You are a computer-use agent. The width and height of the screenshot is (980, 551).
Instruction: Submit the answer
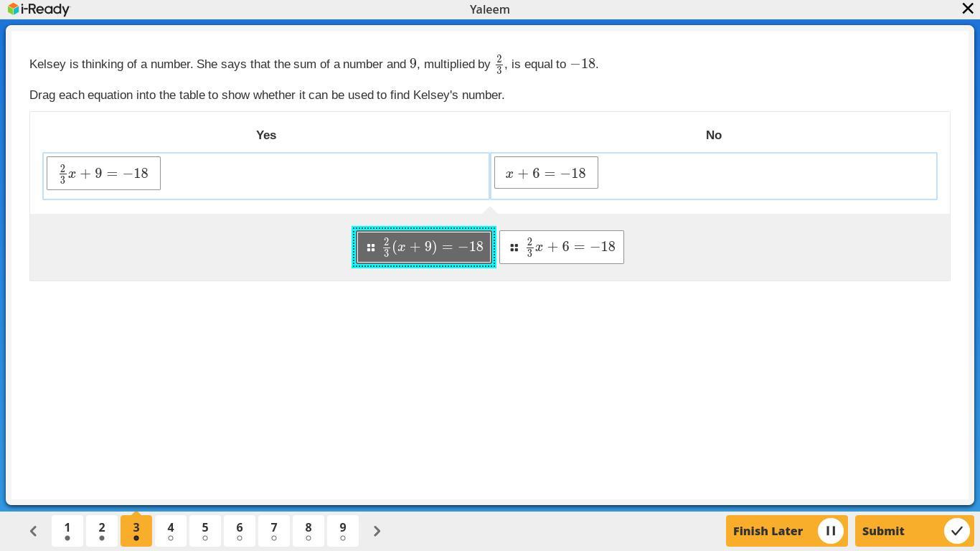[914, 531]
